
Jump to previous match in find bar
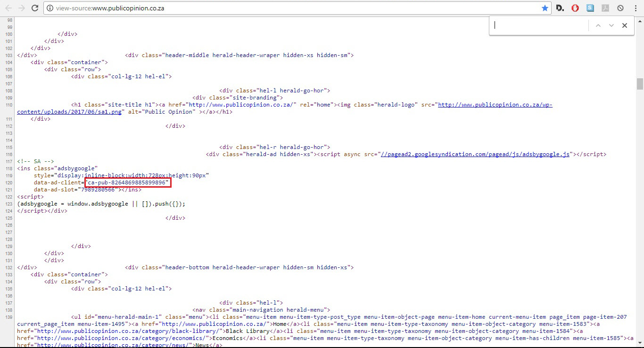click(x=598, y=25)
